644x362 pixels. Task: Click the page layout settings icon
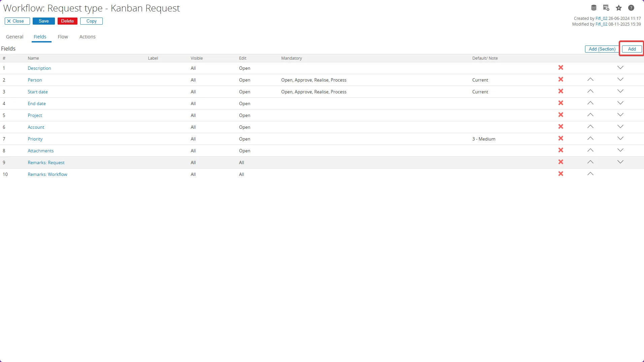coord(606,8)
